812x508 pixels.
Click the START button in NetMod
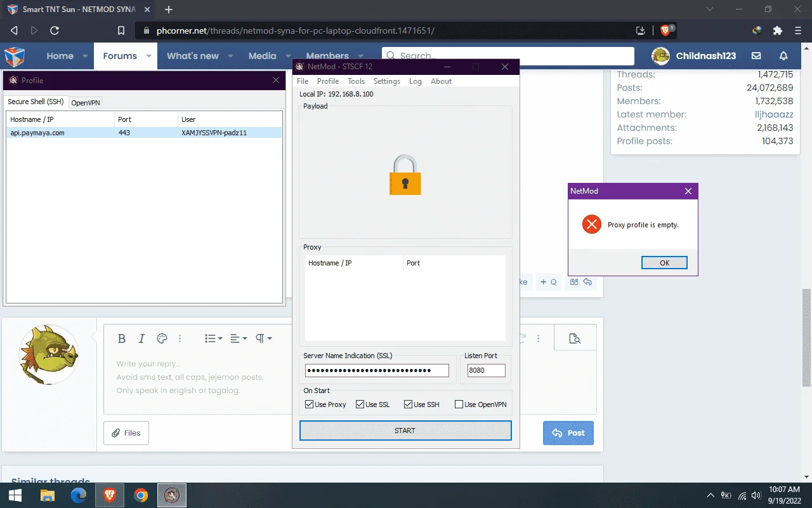point(405,431)
